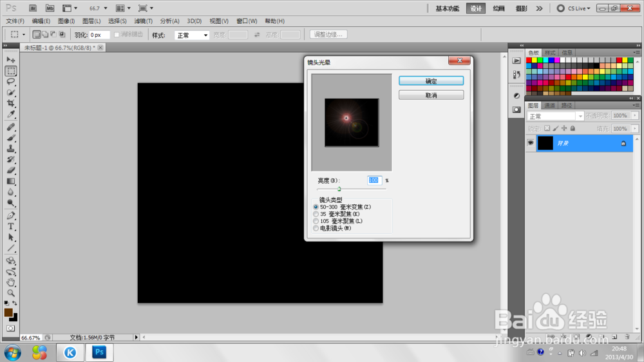Choose Subtract from Selection mode button

[53, 35]
